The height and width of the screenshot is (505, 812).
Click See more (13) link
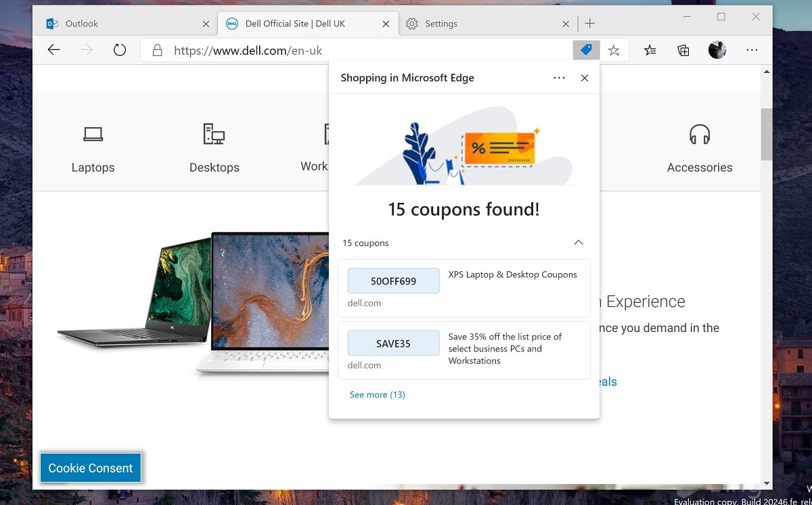pos(378,395)
